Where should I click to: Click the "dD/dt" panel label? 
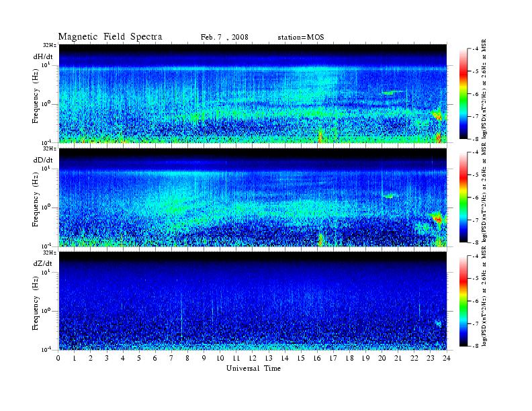coord(43,160)
